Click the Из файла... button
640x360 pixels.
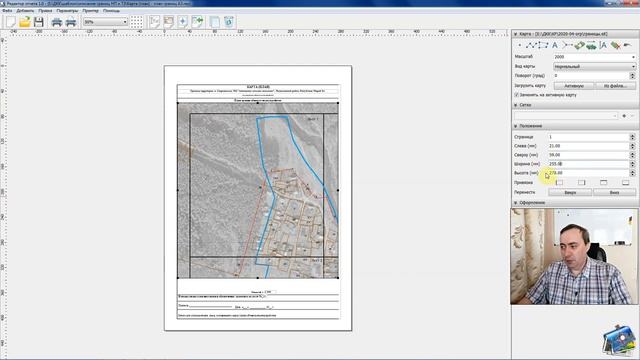pyautogui.click(x=615, y=86)
